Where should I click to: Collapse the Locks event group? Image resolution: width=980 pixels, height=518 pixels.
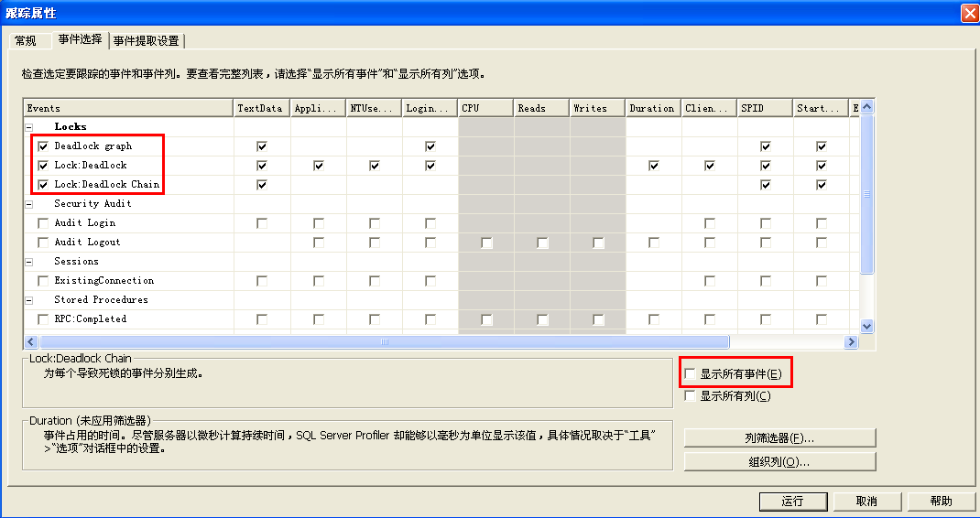click(x=28, y=127)
